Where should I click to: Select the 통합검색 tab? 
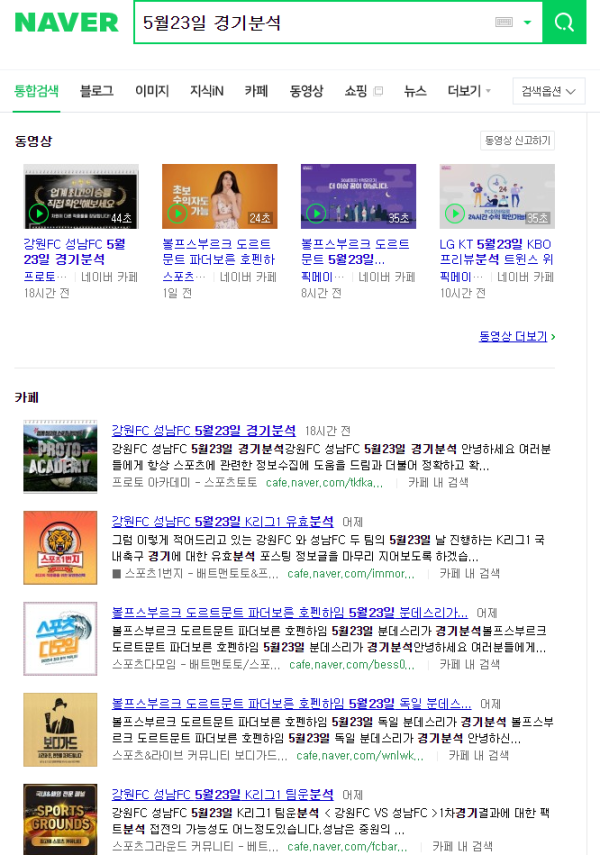pyautogui.click(x=36, y=91)
